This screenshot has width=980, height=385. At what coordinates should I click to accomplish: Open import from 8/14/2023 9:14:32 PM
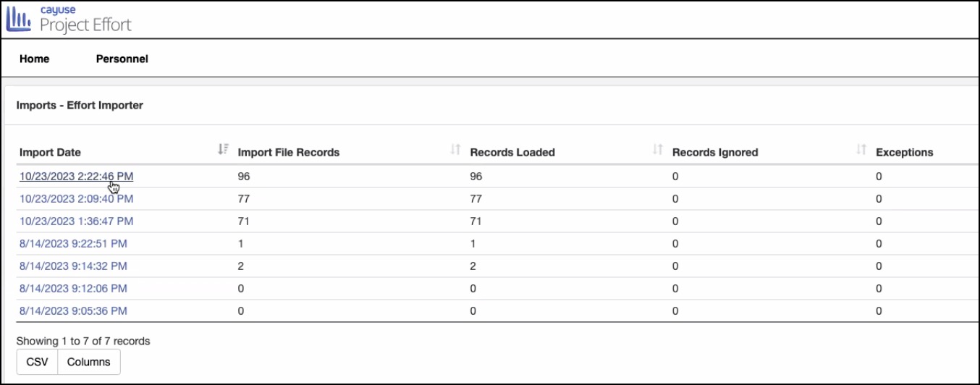point(73,266)
